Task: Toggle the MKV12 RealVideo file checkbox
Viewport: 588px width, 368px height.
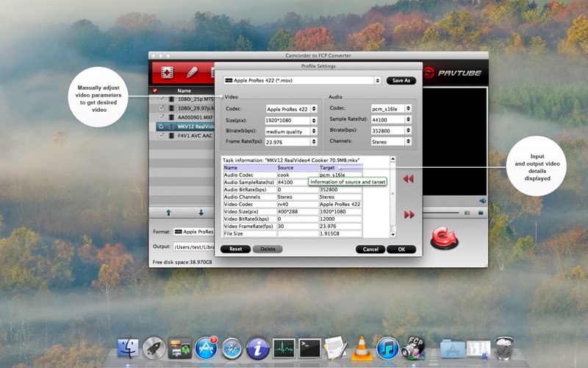Action: [x=161, y=127]
